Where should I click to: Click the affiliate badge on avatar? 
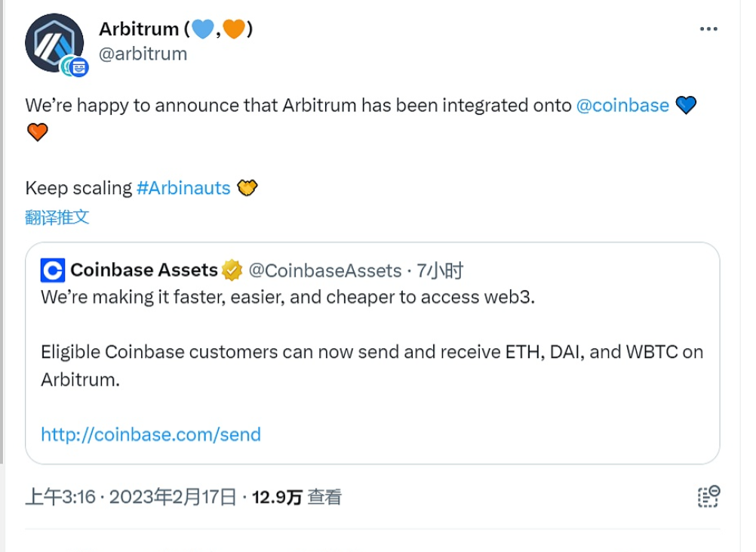point(76,66)
